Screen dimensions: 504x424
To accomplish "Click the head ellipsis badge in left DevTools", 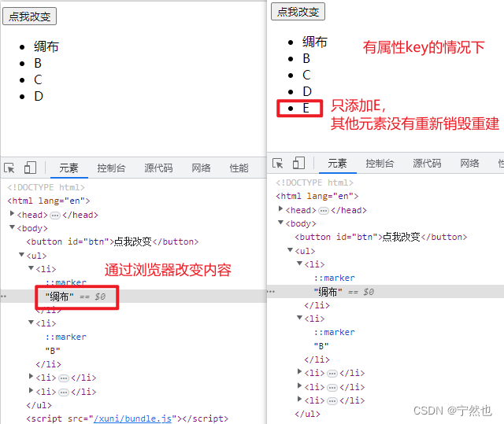I will (x=55, y=216).
